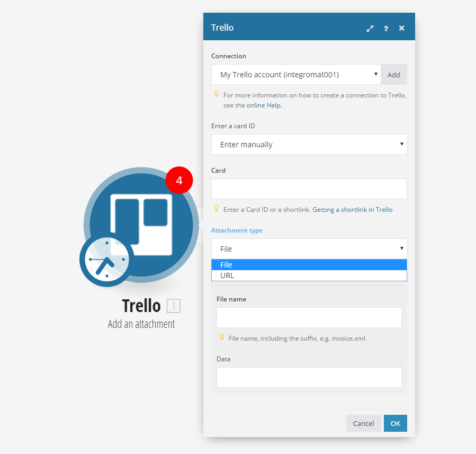Open the help question mark icon
Viewport: 476px width, 454px height.
[386, 29]
